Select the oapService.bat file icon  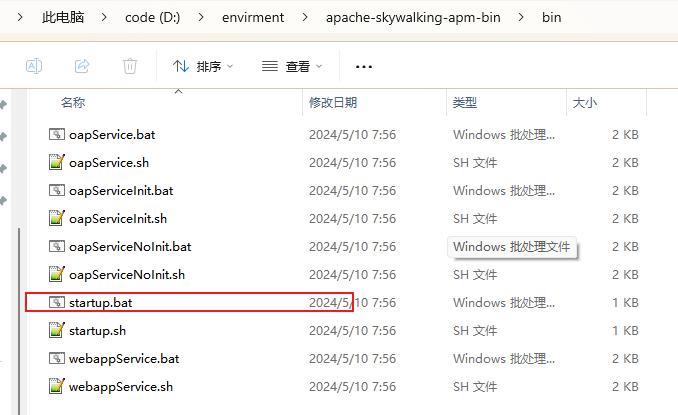tap(57, 134)
